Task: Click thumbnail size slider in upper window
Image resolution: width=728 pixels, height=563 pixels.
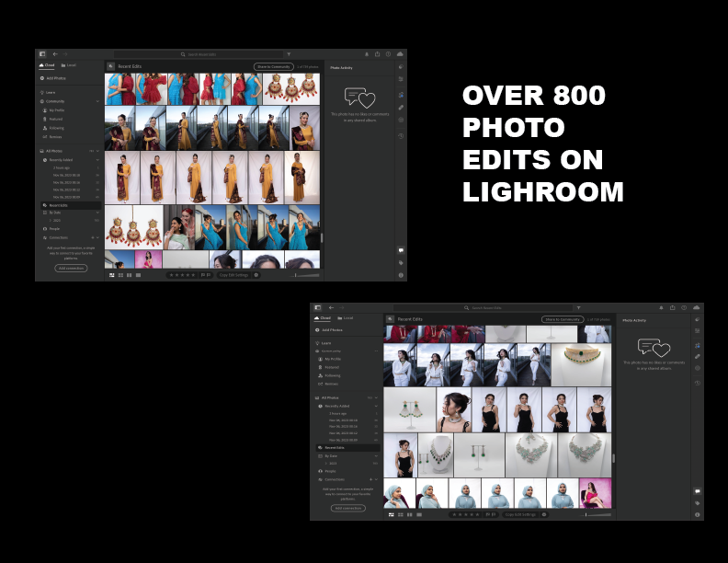Action: pos(304,275)
